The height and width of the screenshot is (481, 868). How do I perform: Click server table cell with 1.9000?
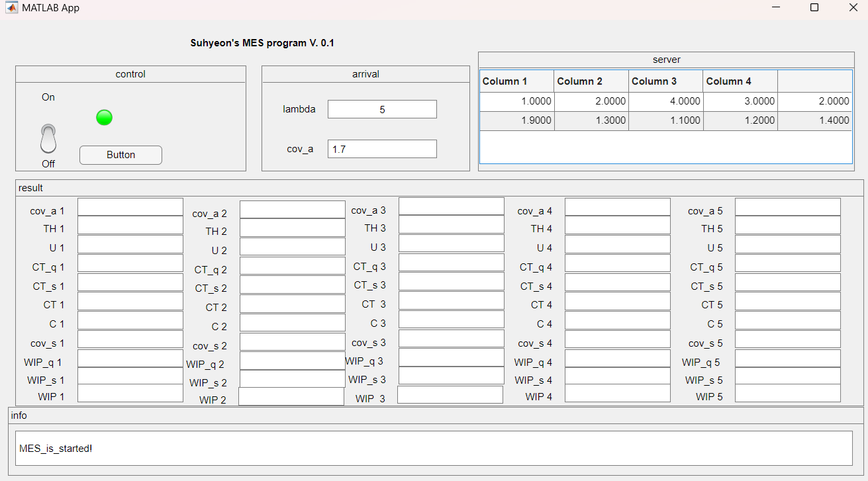coord(516,121)
